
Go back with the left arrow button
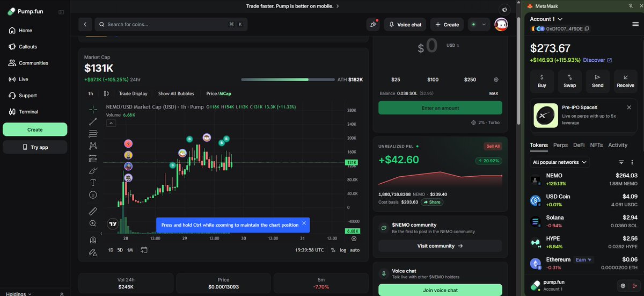point(85,24)
